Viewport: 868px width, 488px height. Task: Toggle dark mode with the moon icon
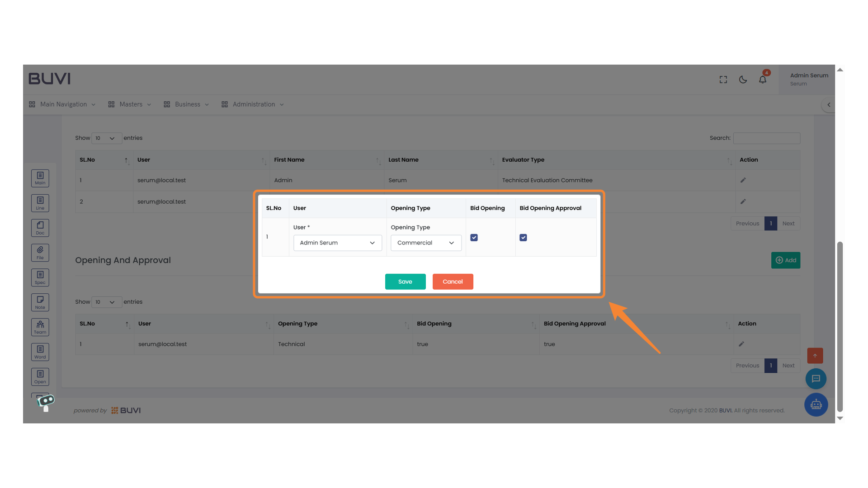(743, 79)
